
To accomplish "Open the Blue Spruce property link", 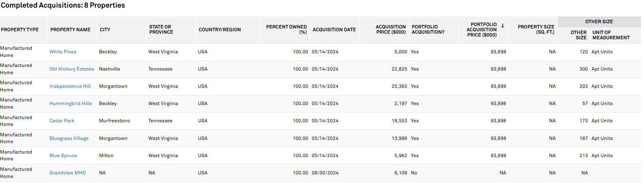I will (x=63, y=156).
